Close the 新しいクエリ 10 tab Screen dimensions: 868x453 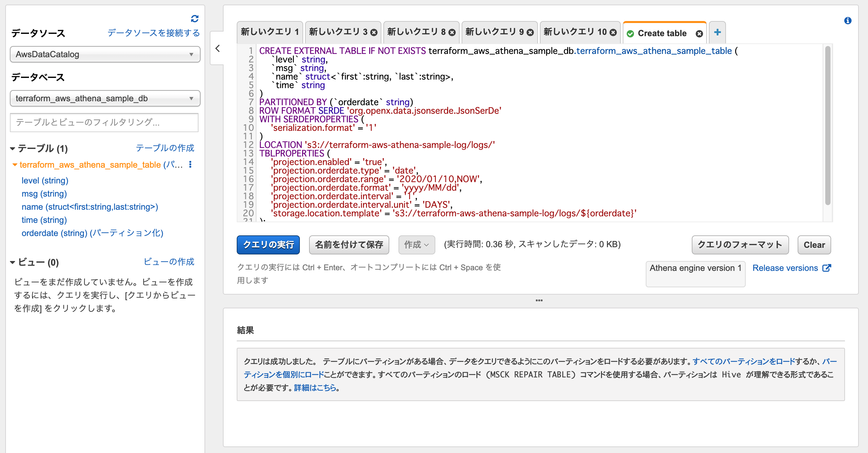click(613, 32)
